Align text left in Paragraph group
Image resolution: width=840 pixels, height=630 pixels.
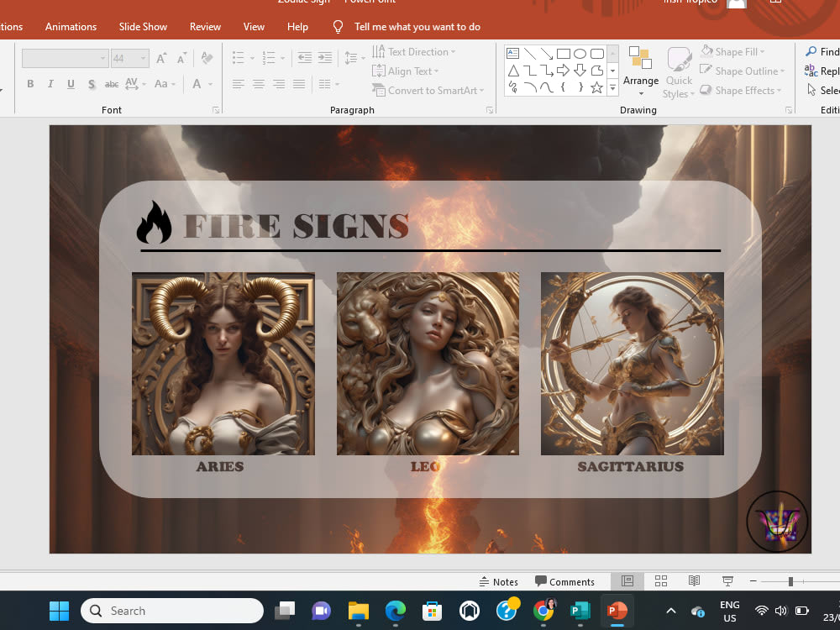[x=239, y=84]
